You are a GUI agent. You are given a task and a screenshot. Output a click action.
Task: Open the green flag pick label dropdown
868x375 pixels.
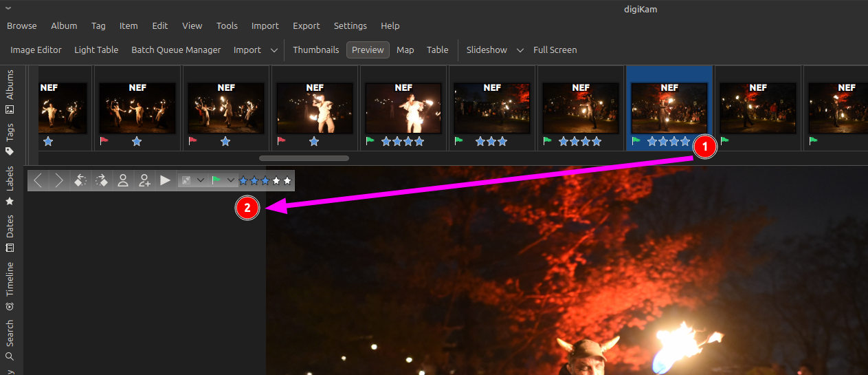tap(231, 180)
